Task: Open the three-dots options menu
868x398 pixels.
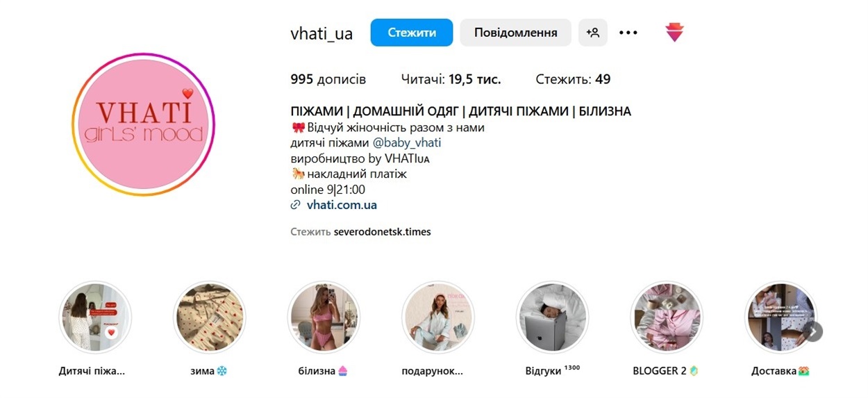Action: (x=628, y=33)
